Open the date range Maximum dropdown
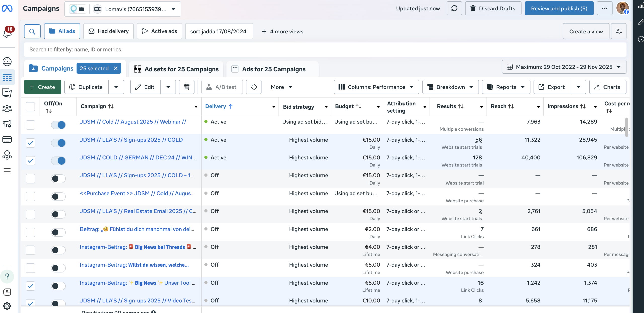The height and width of the screenshot is (313, 644). tap(564, 67)
